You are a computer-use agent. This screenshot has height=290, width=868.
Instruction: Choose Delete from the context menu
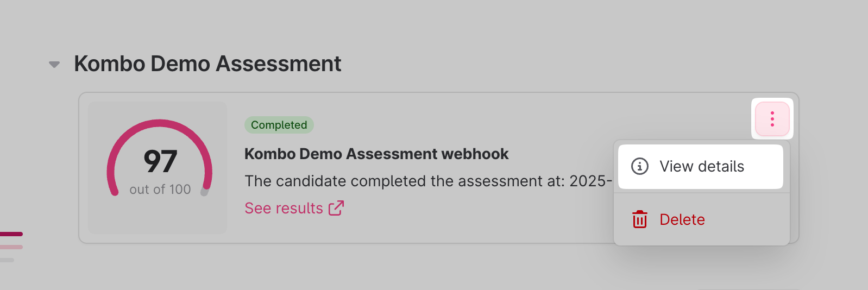[x=682, y=219]
